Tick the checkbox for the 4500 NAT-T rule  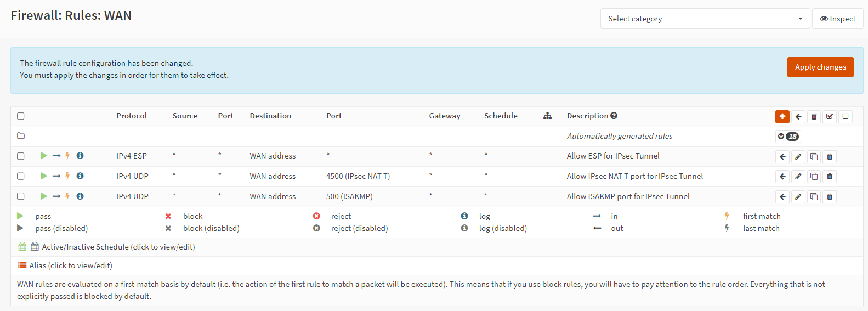click(x=21, y=176)
